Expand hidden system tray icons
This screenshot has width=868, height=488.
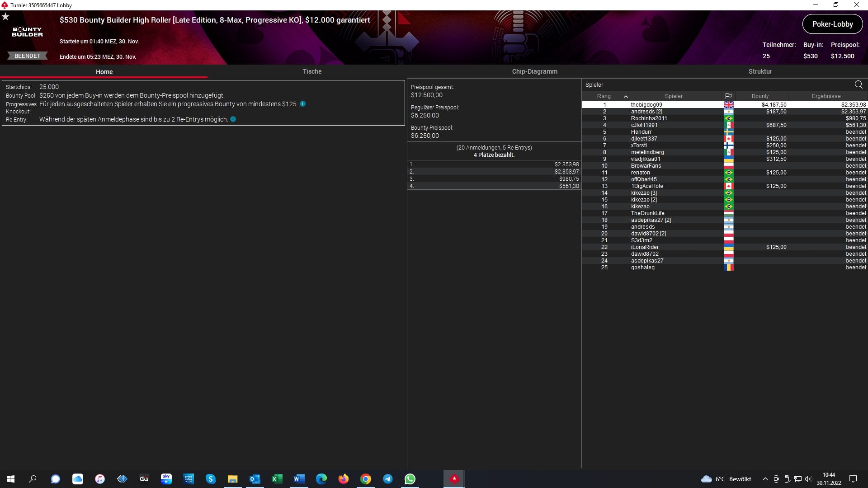(765, 479)
